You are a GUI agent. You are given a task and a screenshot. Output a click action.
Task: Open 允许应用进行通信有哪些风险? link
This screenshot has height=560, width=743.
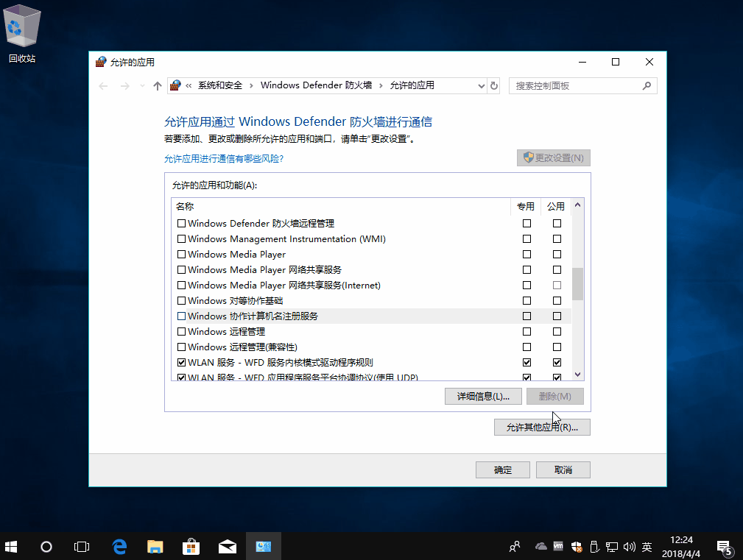[224, 158]
